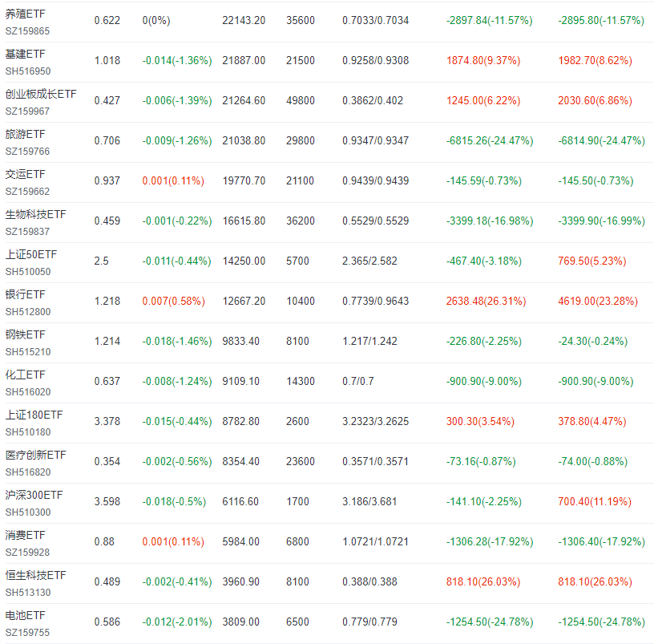Select price 3.598 for 沪深300ETF
654x644 pixels.
pyautogui.click(x=107, y=500)
